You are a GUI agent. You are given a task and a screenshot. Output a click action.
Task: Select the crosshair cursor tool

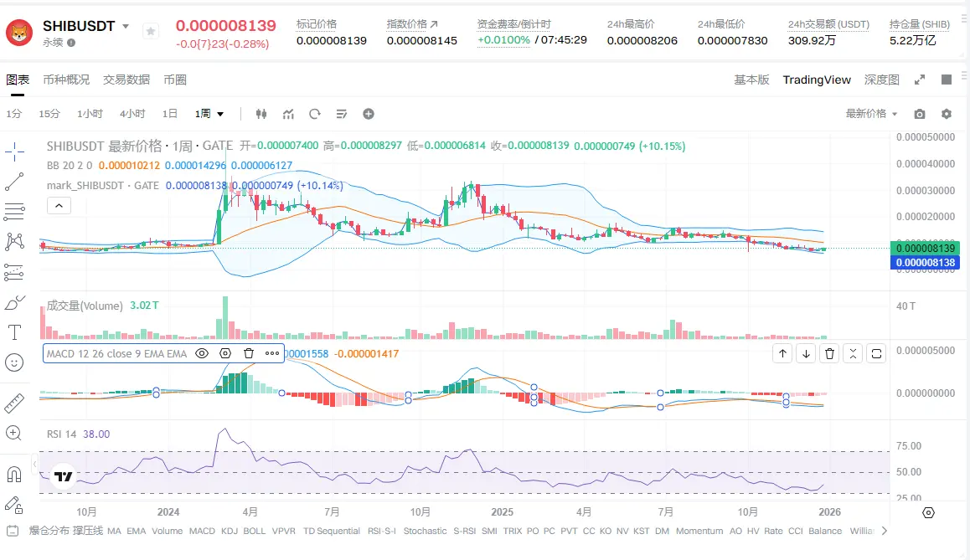14,151
